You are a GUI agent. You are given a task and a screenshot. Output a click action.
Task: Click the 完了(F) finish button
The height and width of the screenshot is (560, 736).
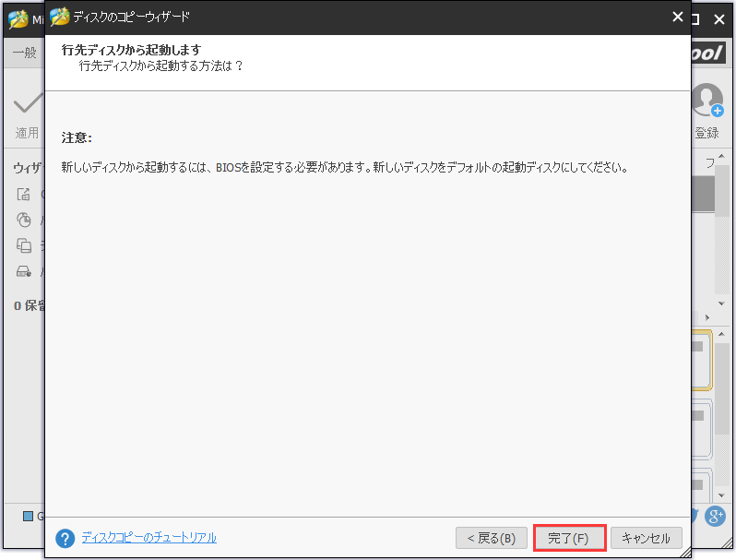pyautogui.click(x=569, y=538)
